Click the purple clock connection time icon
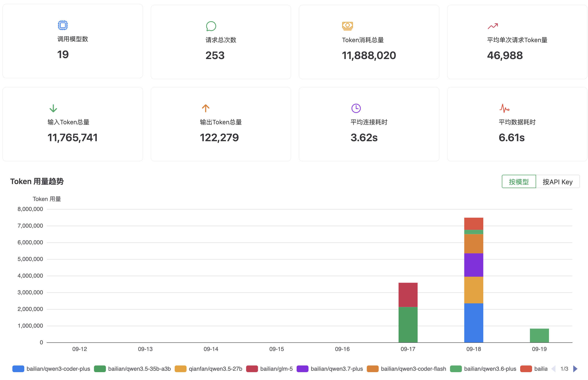 (x=356, y=108)
